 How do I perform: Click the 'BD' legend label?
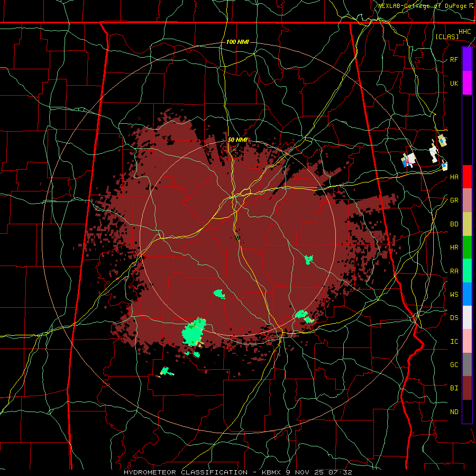pos(454,224)
